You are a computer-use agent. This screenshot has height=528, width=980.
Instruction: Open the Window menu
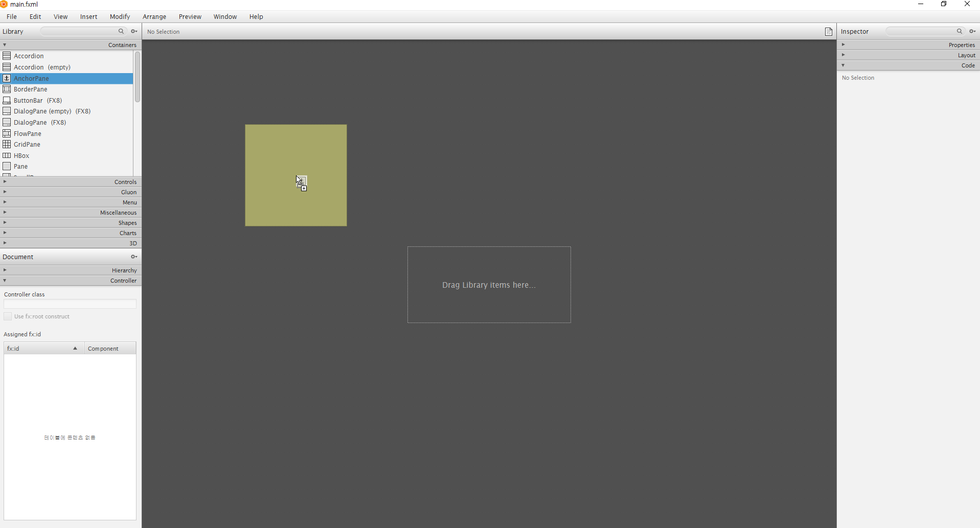pyautogui.click(x=225, y=16)
